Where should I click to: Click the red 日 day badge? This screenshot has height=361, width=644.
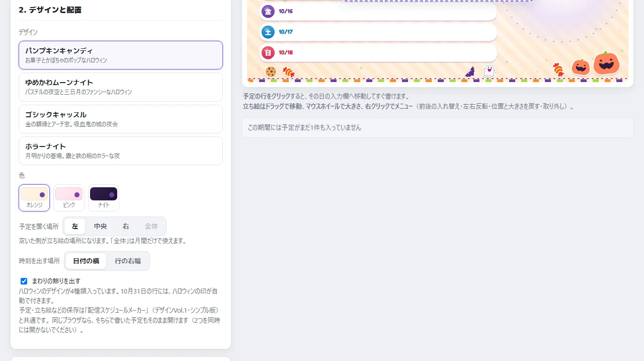pyautogui.click(x=268, y=52)
